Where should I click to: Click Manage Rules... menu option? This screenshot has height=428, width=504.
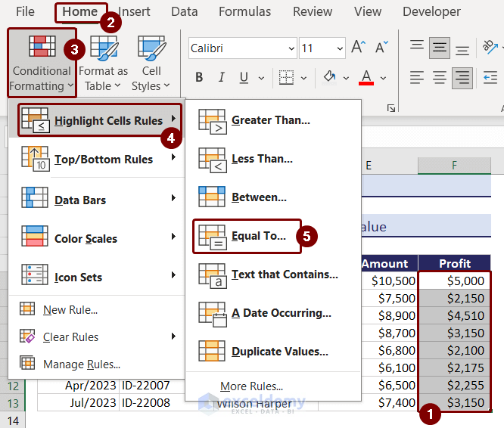click(82, 364)
